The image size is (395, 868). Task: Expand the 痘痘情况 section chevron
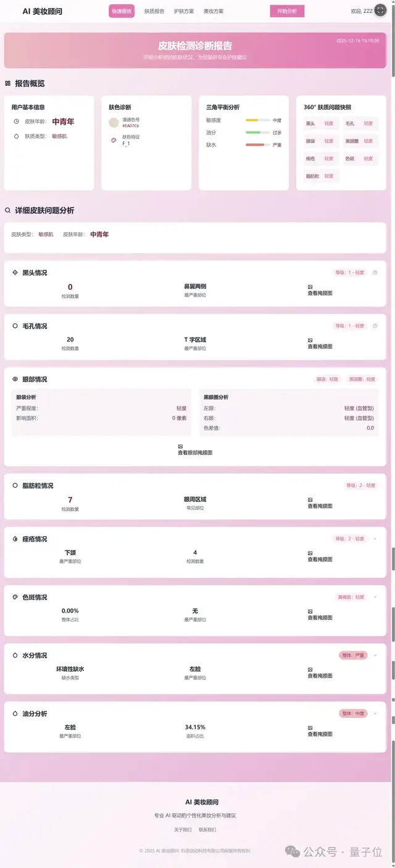[375, 538]
